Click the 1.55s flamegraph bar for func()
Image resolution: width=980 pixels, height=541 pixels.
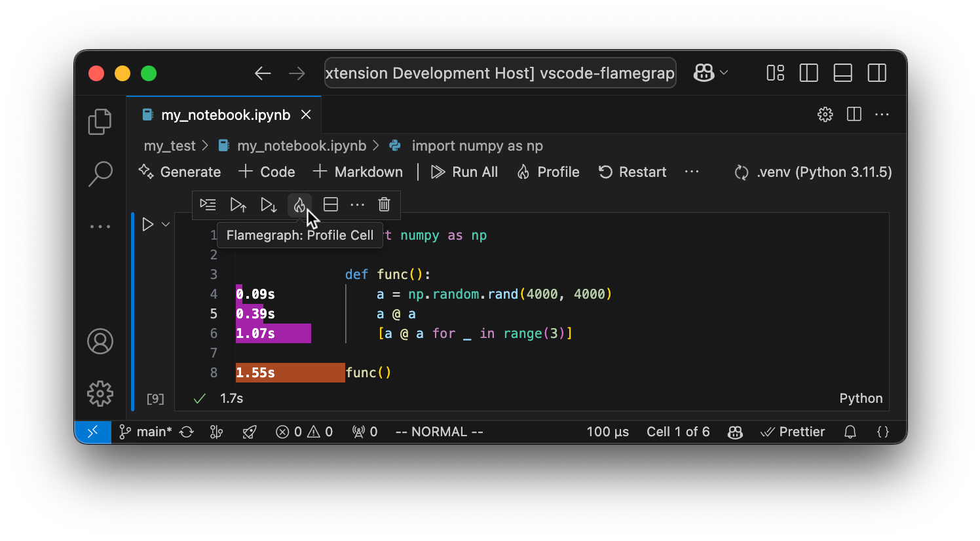pos(290,372)
